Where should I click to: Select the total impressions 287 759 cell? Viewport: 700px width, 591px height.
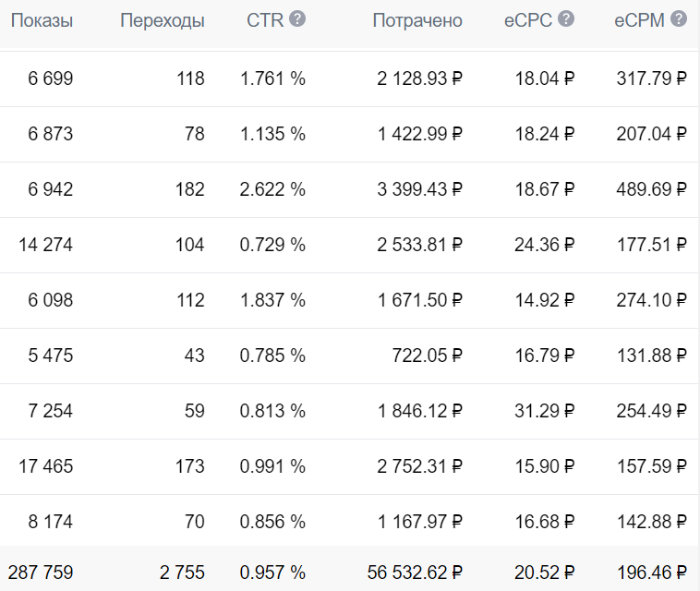(42, 573)
